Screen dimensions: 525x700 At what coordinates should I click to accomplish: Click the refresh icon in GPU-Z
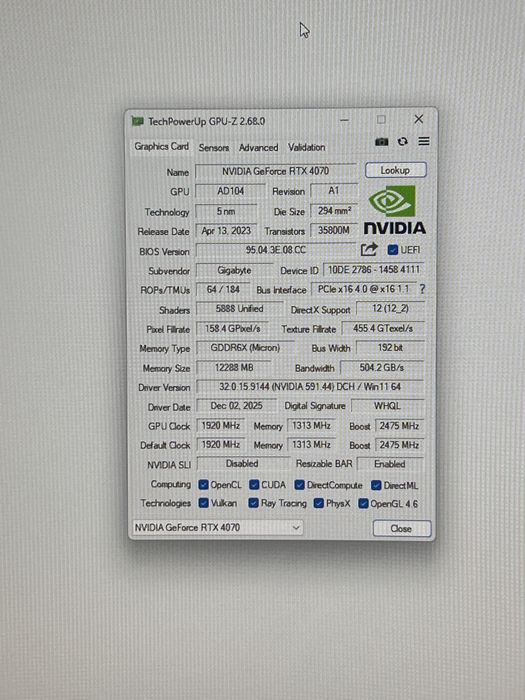(403, 142)
